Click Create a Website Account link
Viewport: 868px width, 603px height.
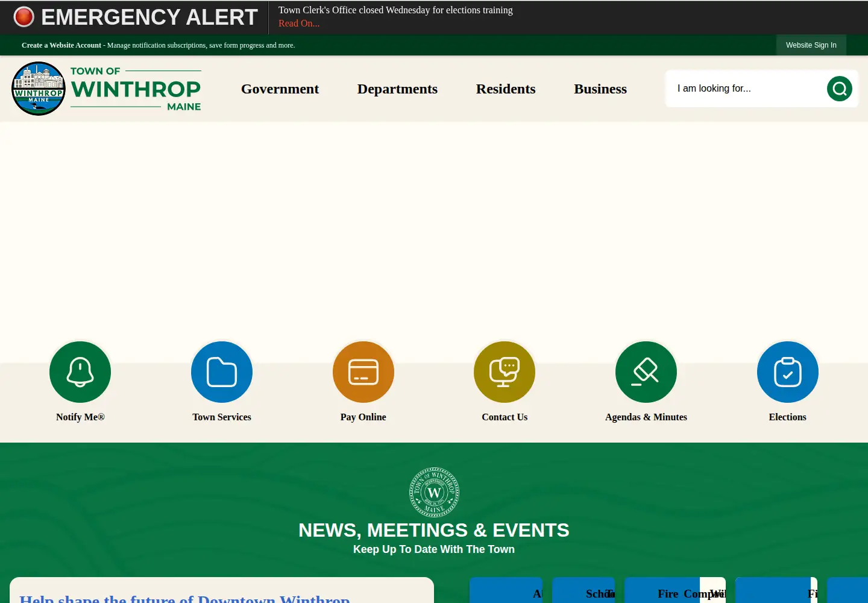[x=61, y=45]
